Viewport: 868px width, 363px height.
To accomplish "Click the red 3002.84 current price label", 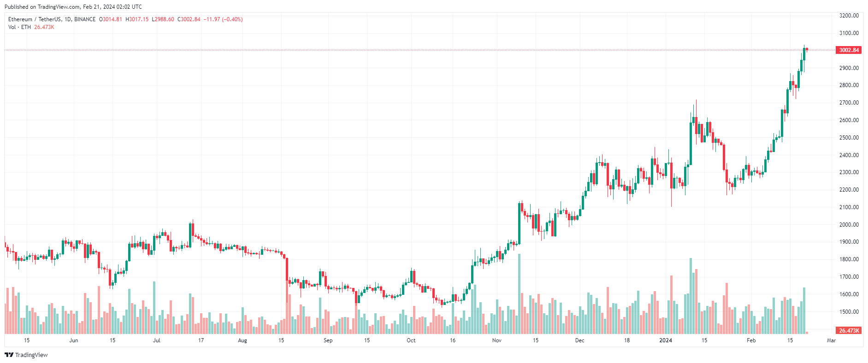I will coord(848,50).
